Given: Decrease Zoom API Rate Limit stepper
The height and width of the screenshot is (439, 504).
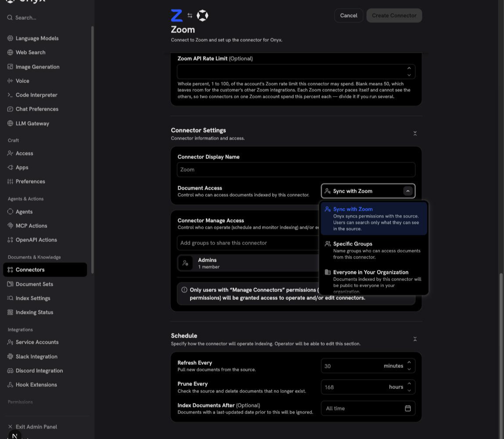Looking at the screenshot, I should [409, 75].
